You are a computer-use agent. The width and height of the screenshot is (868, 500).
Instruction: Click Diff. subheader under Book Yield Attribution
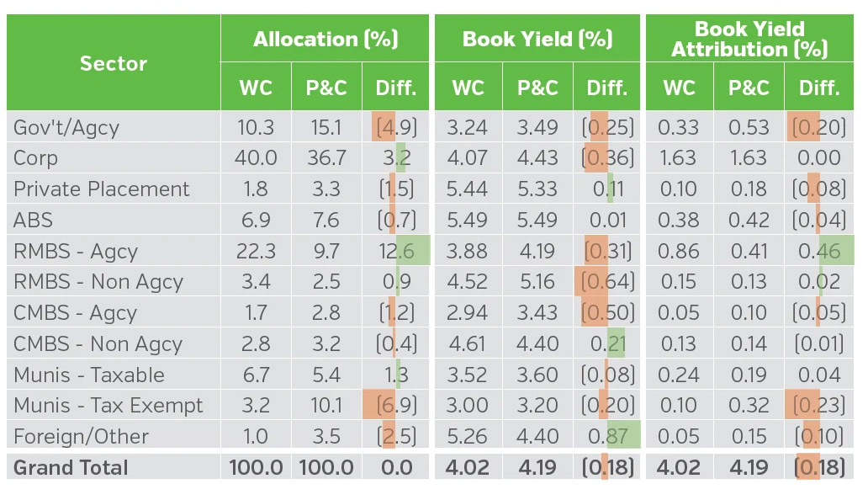click(x=819, y=88)
